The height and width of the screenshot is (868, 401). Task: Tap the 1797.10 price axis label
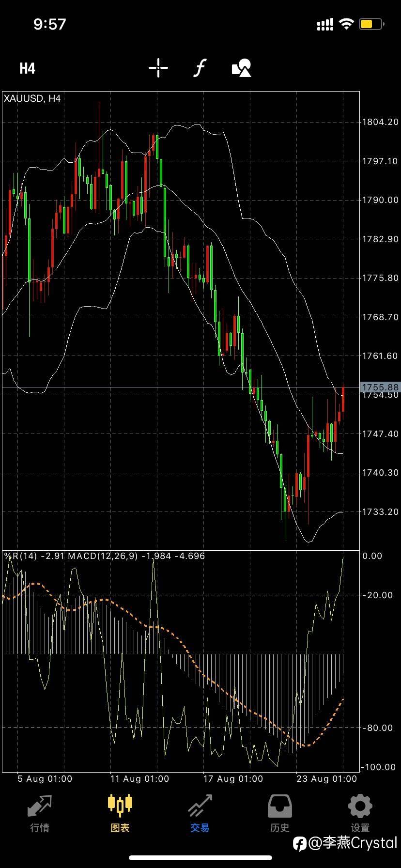pos(380,161)
